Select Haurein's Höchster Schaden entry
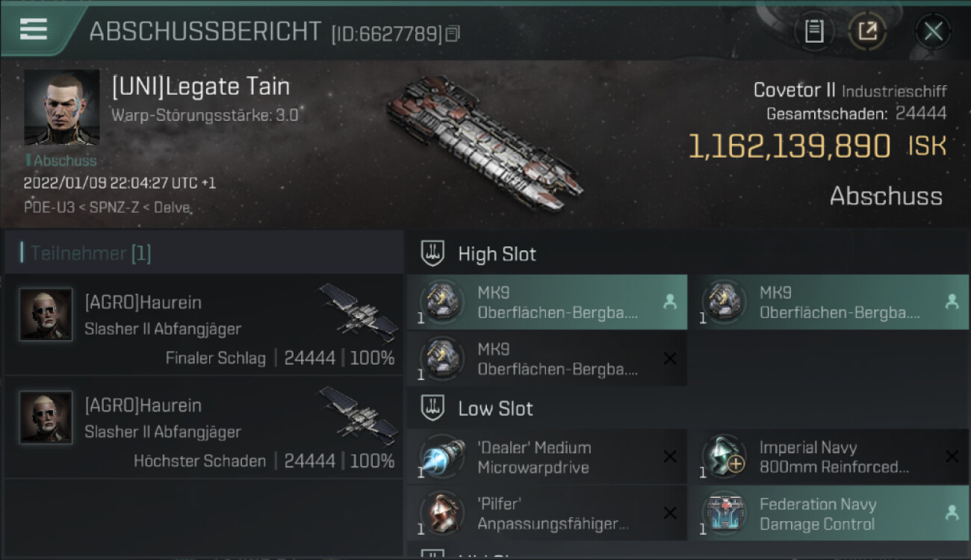971x560 pixels. tap(204, 428)
